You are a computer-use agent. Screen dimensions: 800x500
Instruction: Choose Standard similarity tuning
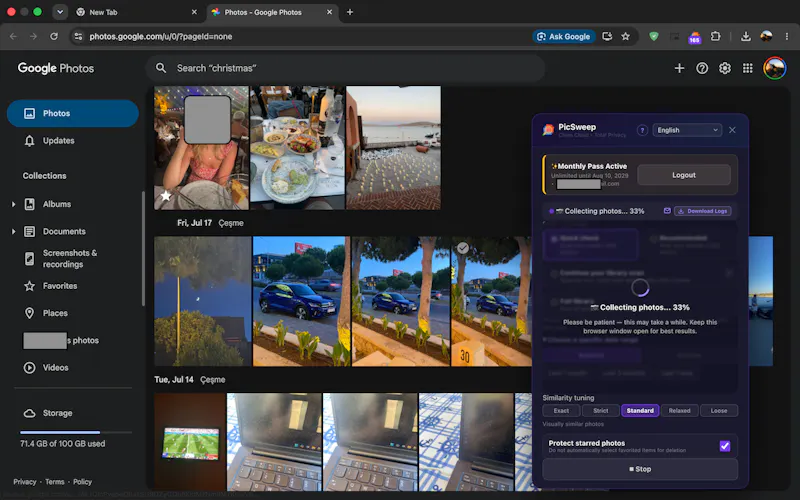(640, 411)
